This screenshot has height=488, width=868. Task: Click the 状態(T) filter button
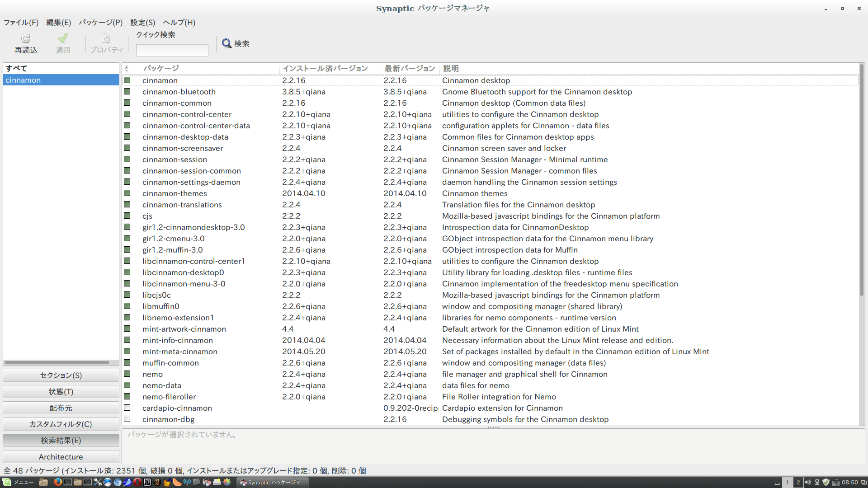pyautogui.click(x=61, y=392)
